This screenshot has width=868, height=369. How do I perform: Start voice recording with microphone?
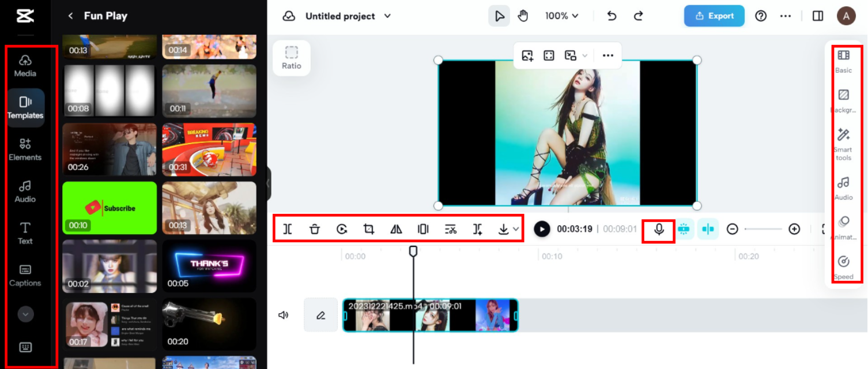click(x=659, y=229)
